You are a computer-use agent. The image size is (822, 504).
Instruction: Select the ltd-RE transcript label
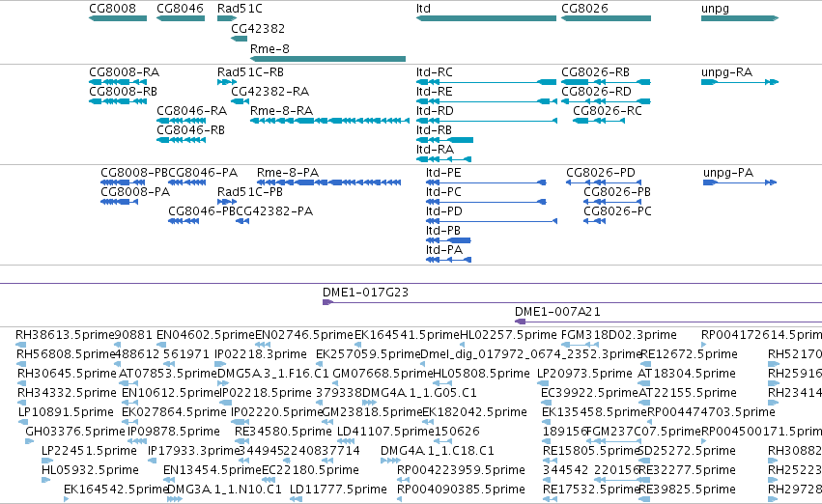[434, 92]
